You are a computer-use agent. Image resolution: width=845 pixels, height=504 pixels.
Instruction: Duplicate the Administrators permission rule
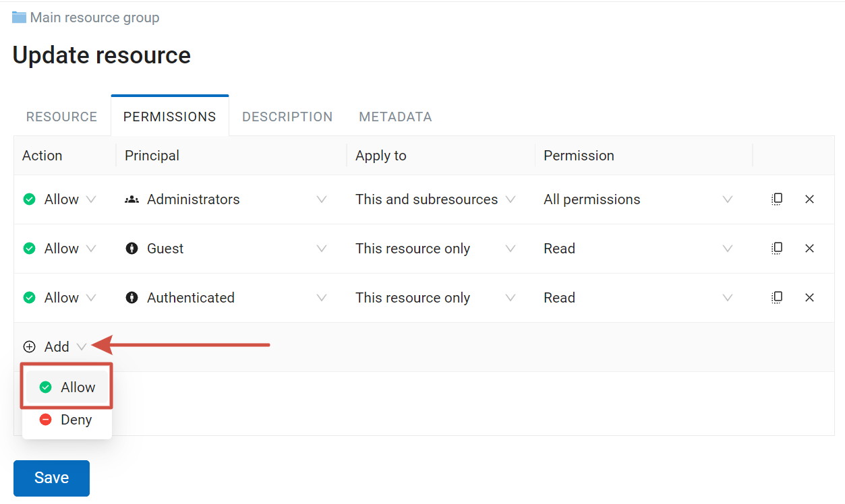777,199
